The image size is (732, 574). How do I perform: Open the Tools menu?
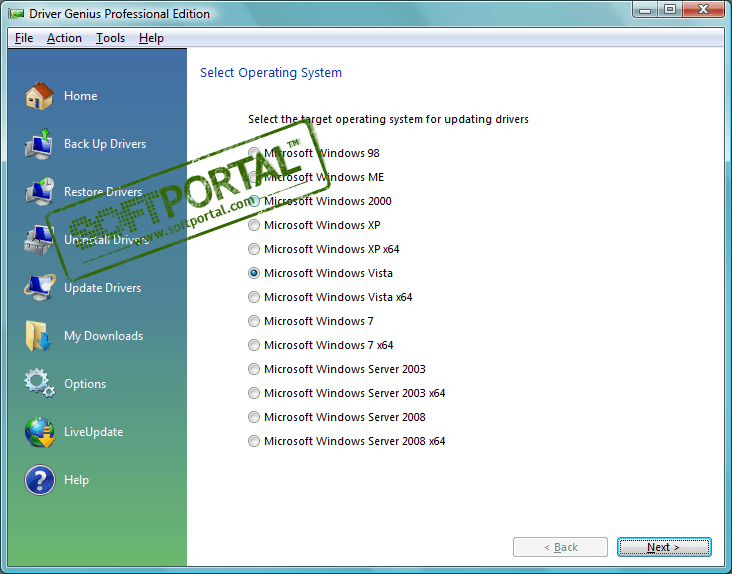(x=110, y=38)
